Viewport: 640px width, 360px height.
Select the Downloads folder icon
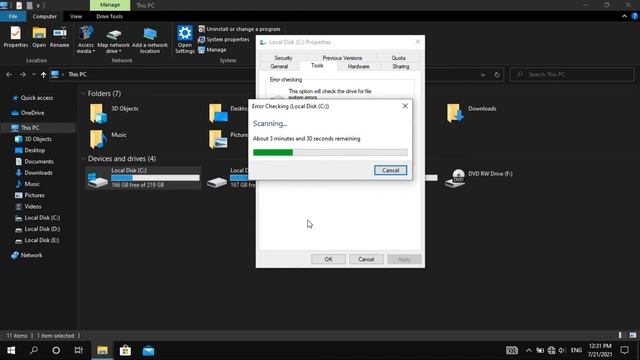[x=455, y=113]
